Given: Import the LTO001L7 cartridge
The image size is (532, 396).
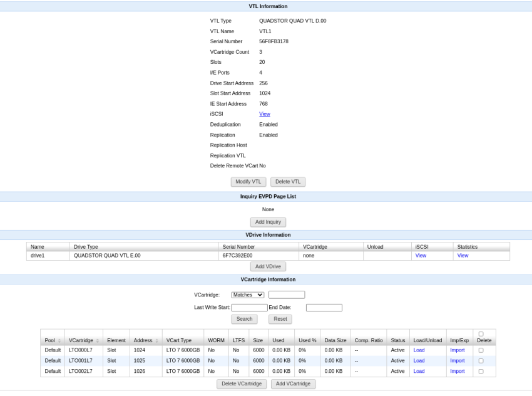Looking at the screenshot, I should click(458, 361).
